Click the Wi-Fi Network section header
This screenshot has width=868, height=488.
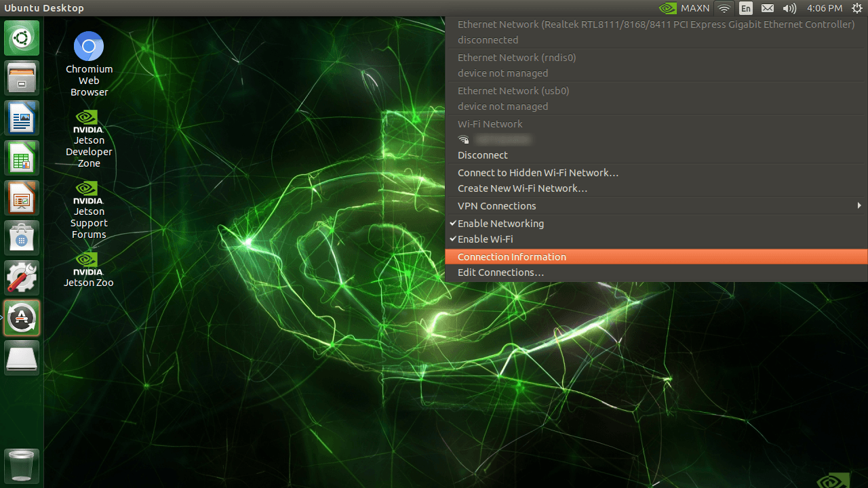490,124
